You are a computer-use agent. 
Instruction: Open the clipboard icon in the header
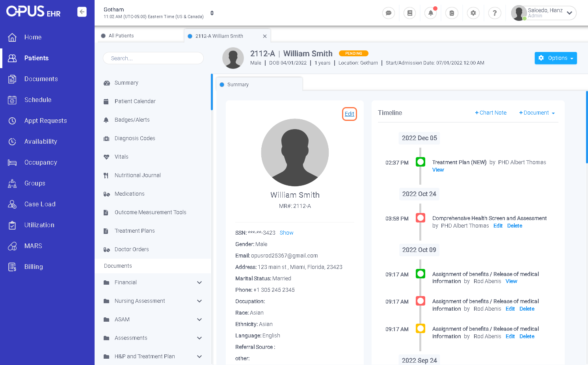click(452, 13)
